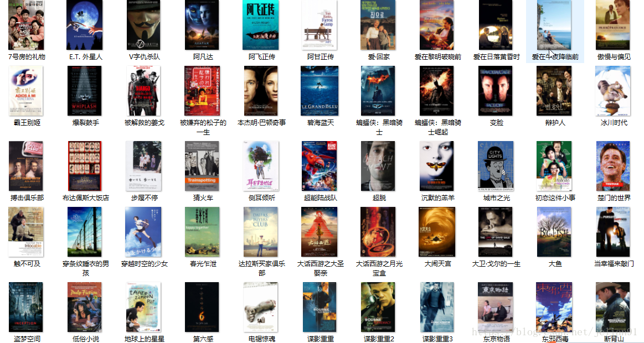Image resolution: width=644 pixels, height=343 pixels.
Task: Click the 大闹天宫 label
Action: point(438,264)
